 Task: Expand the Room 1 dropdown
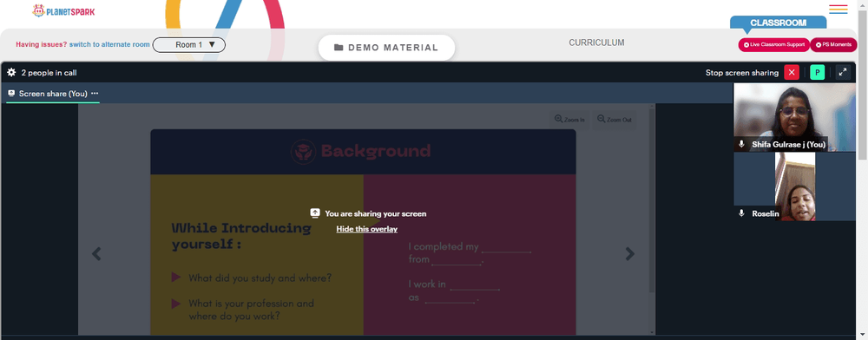pyautogui.click(x=188, y=45)
